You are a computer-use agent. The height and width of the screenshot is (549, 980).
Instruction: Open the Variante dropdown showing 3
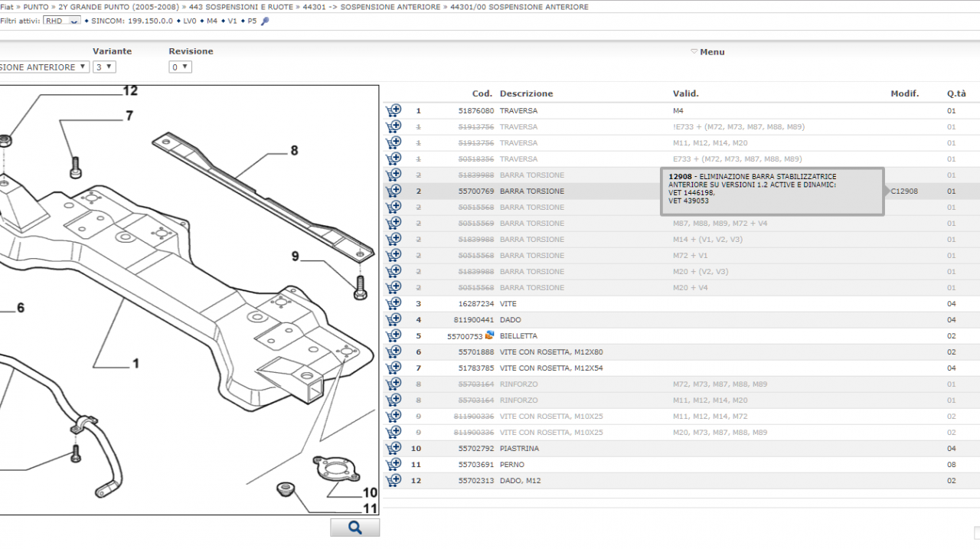104,67
